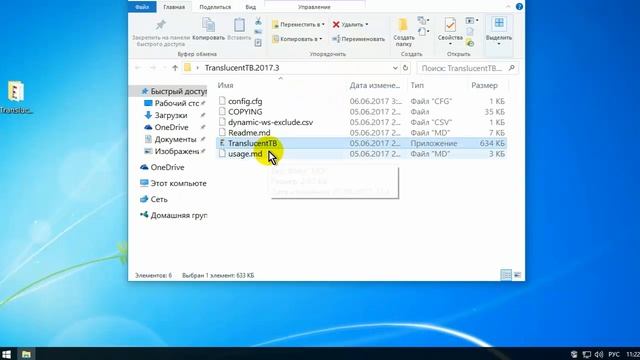Open the Удалить dropdown arrow
This screenshot has height=360, width=640.
[x=367, y=24]
